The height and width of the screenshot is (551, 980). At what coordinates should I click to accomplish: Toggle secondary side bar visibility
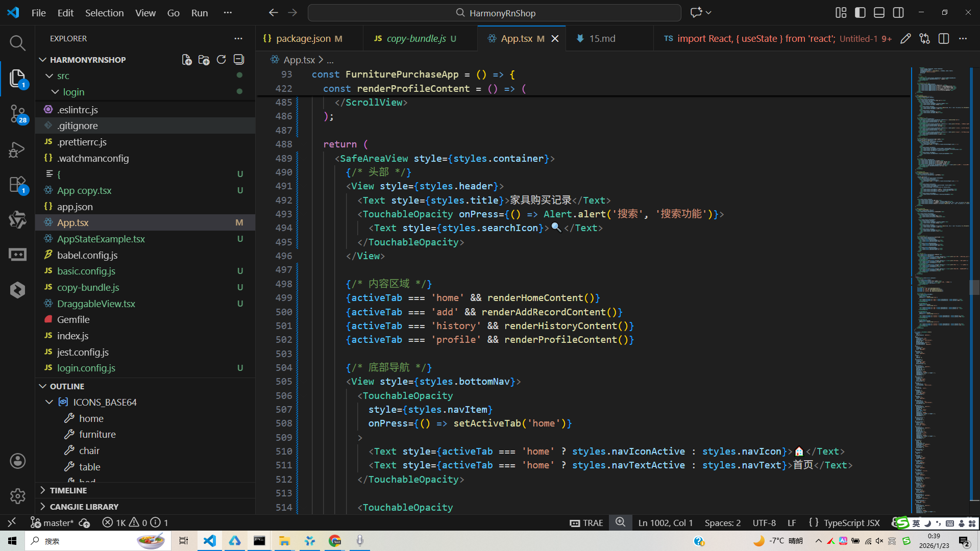click(x=898, y=13)
